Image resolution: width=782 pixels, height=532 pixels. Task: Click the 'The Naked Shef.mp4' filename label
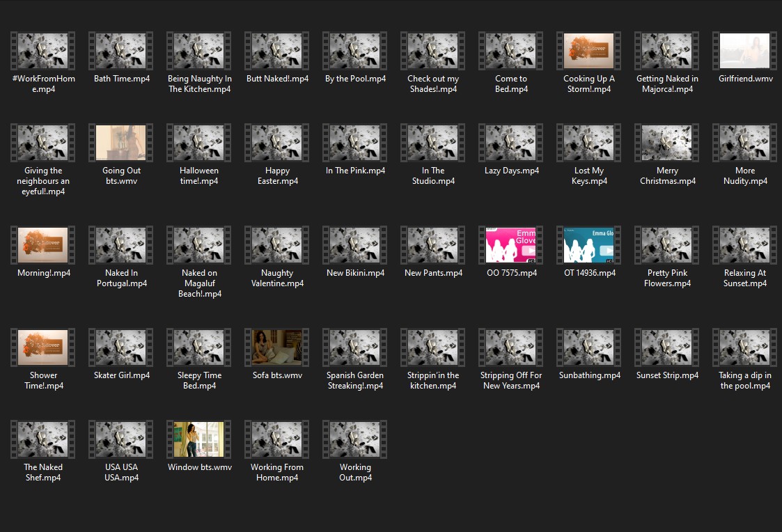coord(43,472)
